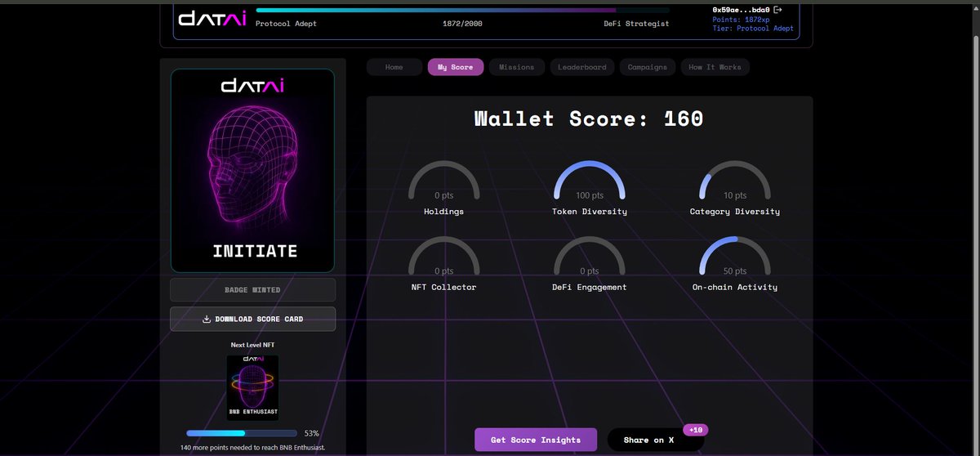Select the My Score tab
This screenshot has height=456, width=980.
[456, 67]
